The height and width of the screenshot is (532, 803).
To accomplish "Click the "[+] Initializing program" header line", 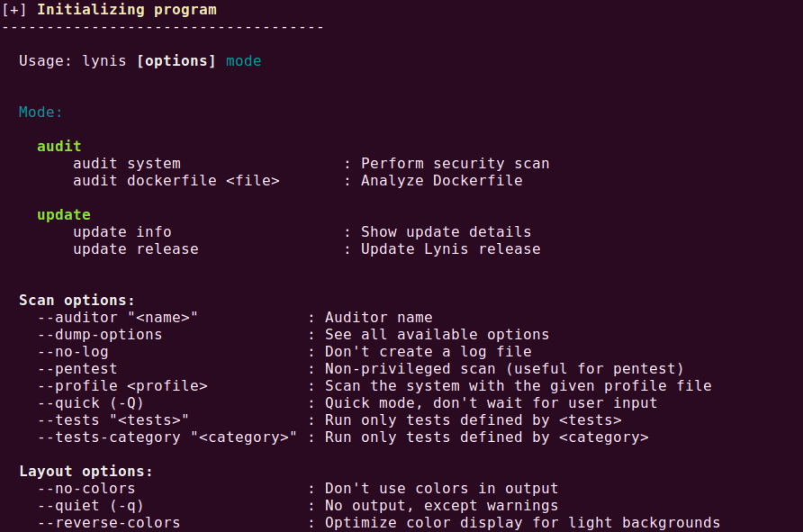I will tap(109, 9).
